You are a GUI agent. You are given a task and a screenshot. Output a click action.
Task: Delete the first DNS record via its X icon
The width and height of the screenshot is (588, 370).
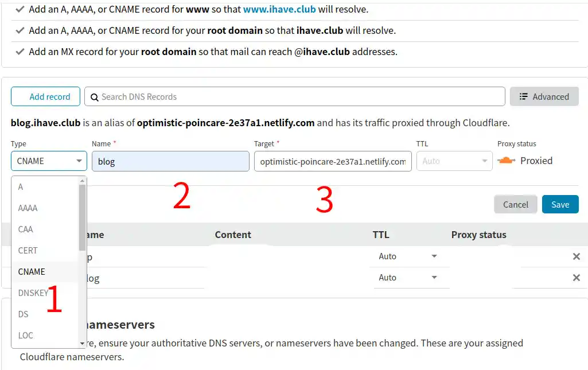576,256
